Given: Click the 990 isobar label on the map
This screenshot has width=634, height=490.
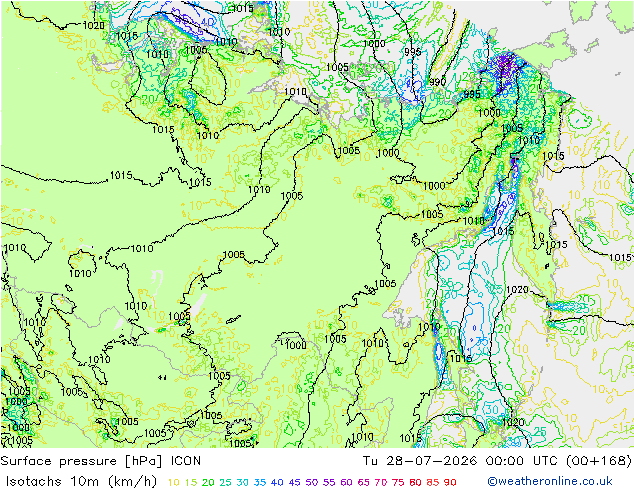Looking at the screenshot, I should pos(437,82).
